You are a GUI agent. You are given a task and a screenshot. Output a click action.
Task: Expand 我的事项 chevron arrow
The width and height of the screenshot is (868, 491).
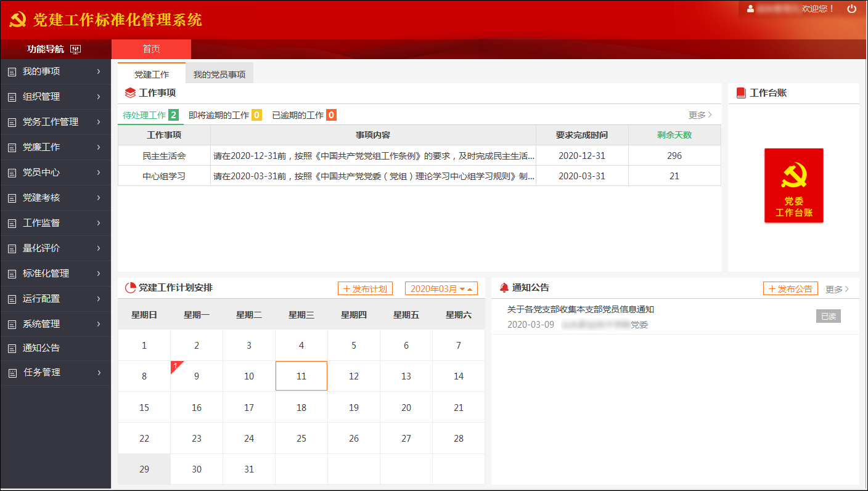[99, 71]
